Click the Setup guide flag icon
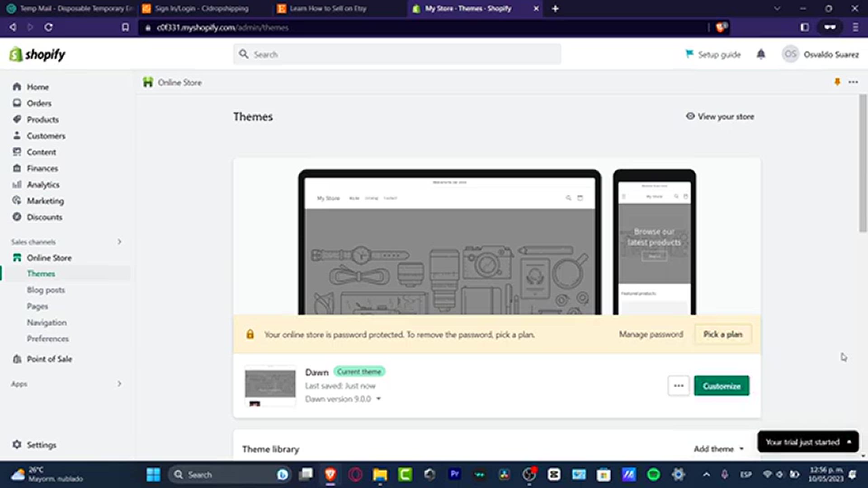868x488 pixels. pos(689,54)
